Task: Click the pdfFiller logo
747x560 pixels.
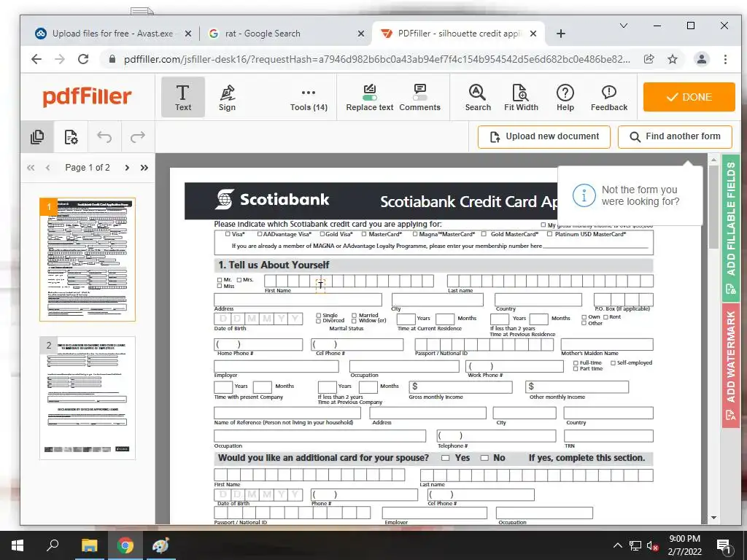Action: [88, 97]
